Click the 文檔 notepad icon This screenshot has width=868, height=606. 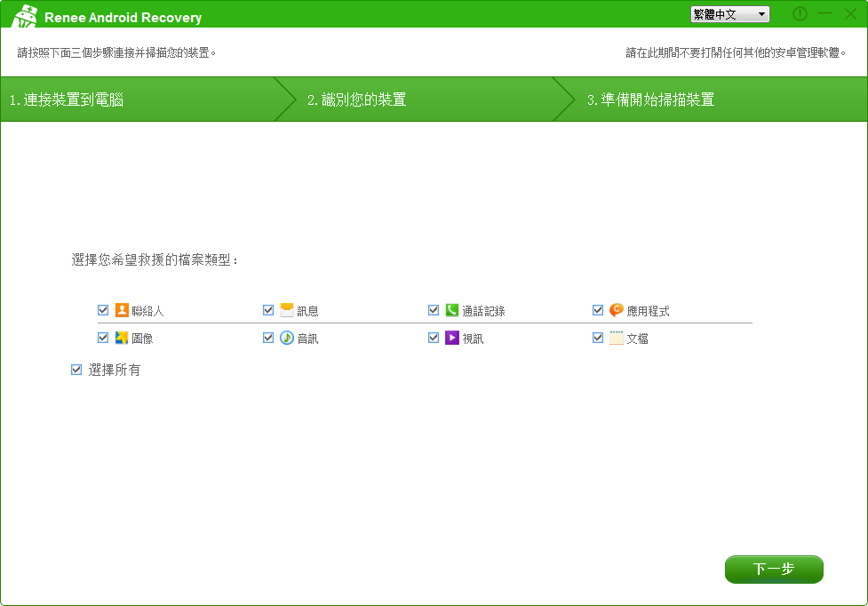pyautogui.click(x=616, y=338)
